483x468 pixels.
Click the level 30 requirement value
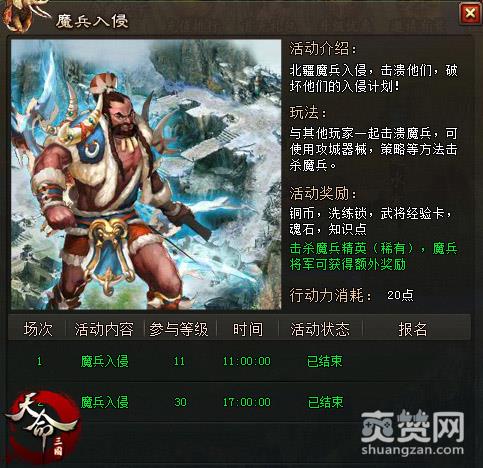point(180,402)
